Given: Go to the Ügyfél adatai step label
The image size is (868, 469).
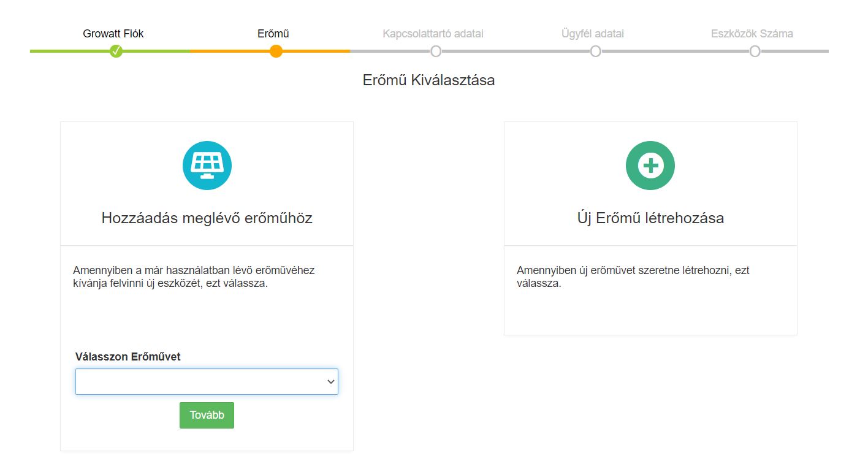Looking at the screenshot, I should [593, 34].
